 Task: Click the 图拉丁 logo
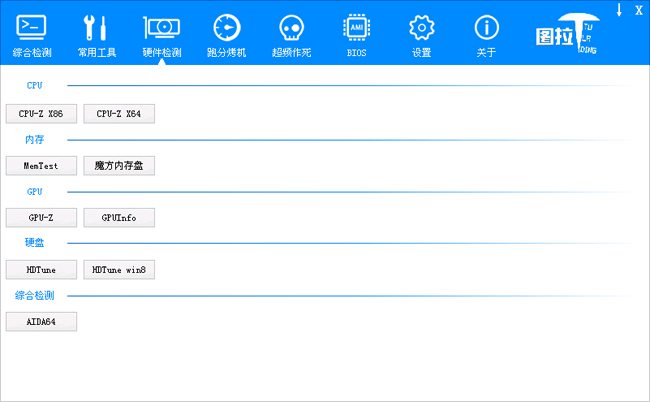pos(567,34)
